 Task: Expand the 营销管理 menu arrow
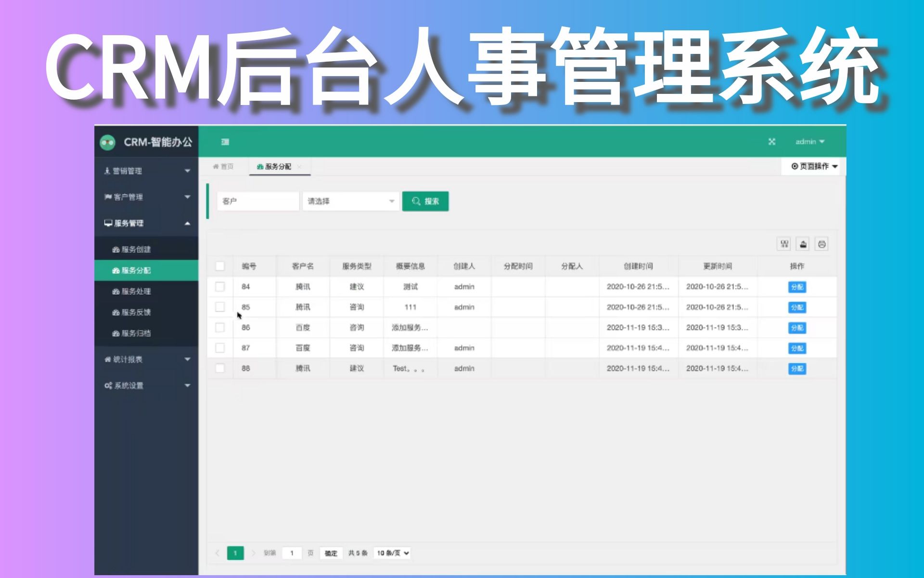click(x=188, y=171)
